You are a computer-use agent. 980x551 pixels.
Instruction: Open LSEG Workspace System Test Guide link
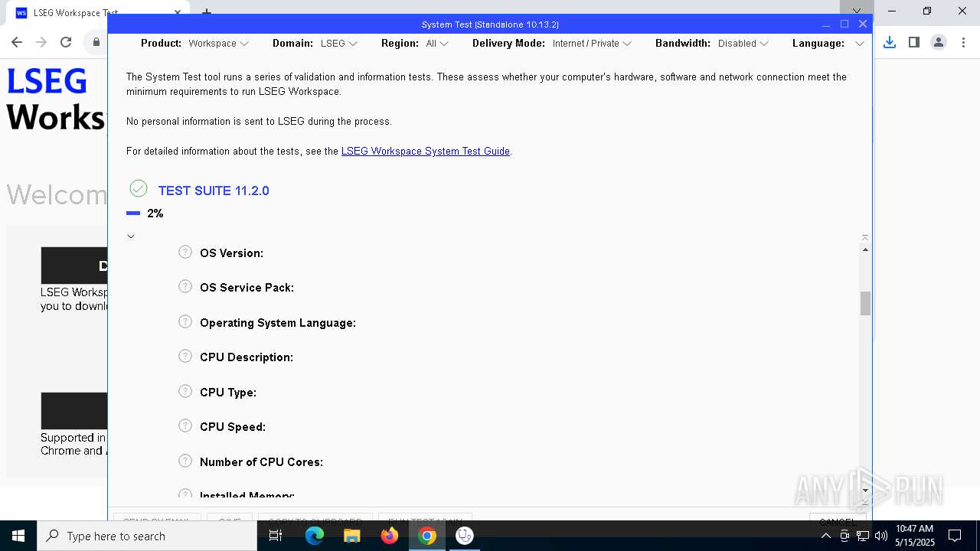pyautogui.click(x=426, y=151)
